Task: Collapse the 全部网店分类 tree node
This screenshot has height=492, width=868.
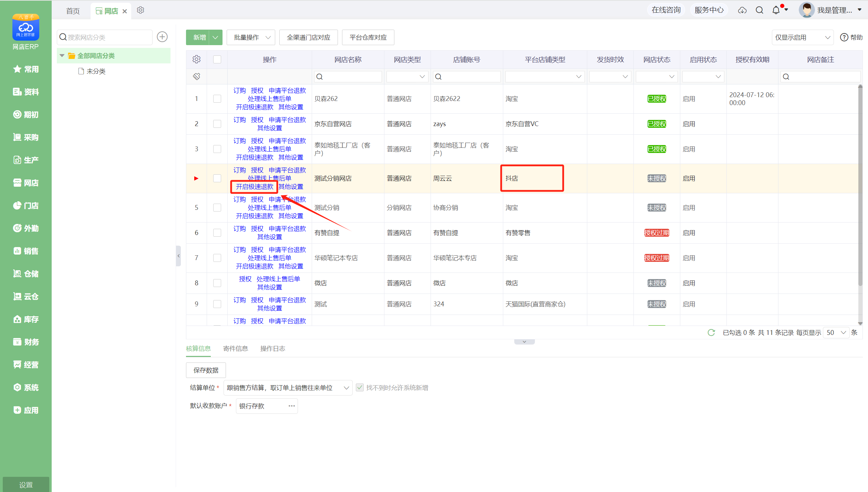Action: click(62, 55)
